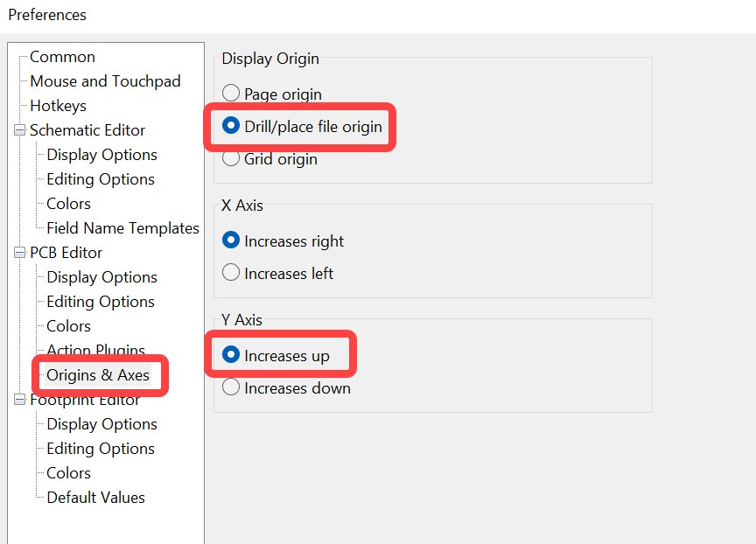
Task: Open Default Values under Footprint Editor
Action: [95, 498]
